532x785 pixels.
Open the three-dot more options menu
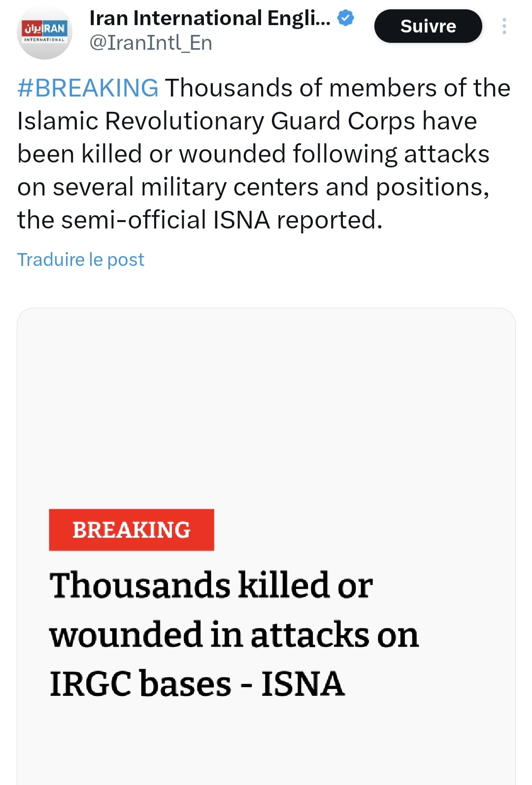tap(504, 26)
